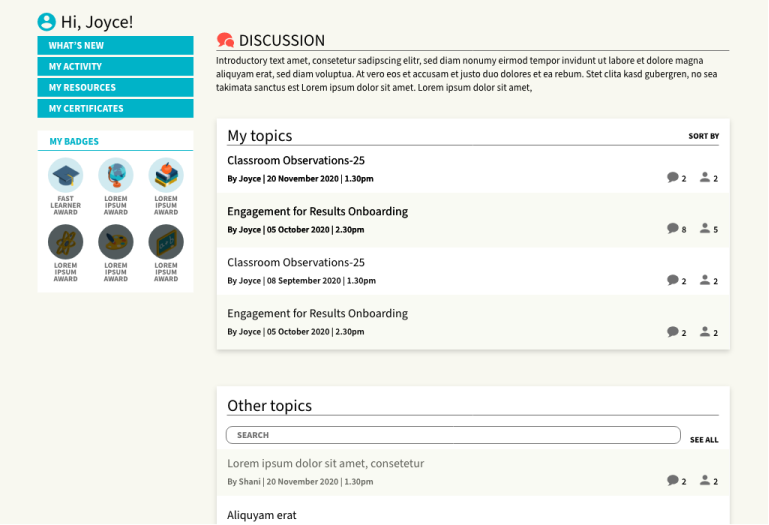
Task: Click the user profile avatar icon
Action: [x=47, y=22]
